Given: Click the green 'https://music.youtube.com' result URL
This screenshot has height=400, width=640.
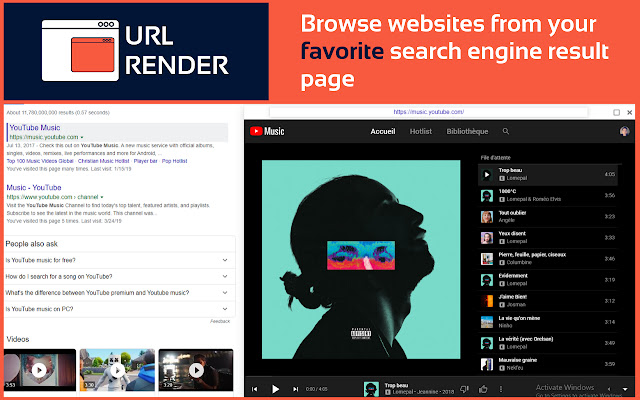Looking at the screenshot, I should click(44, 137).
